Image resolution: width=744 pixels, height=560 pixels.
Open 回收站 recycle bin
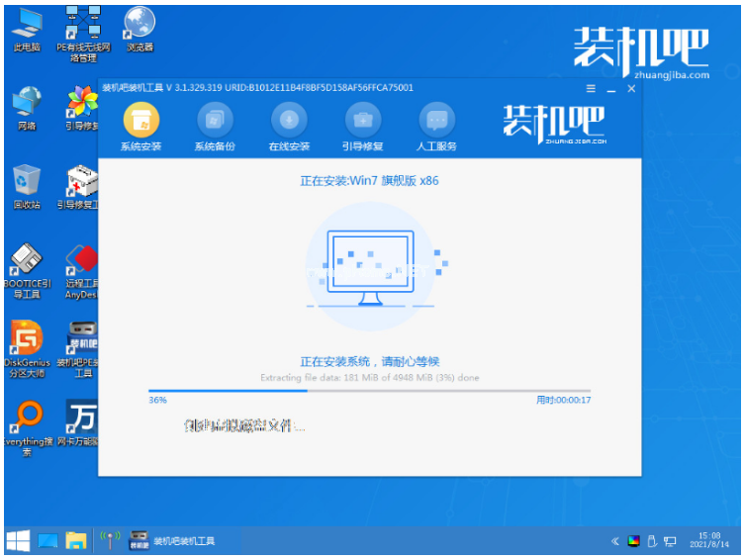click(26, 182)
